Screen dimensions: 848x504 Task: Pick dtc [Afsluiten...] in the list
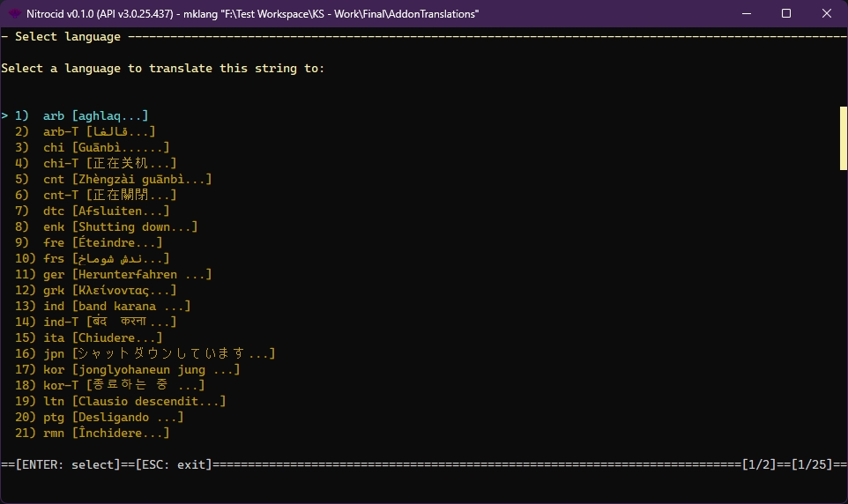pyautogui.click(x=106, y=211)
